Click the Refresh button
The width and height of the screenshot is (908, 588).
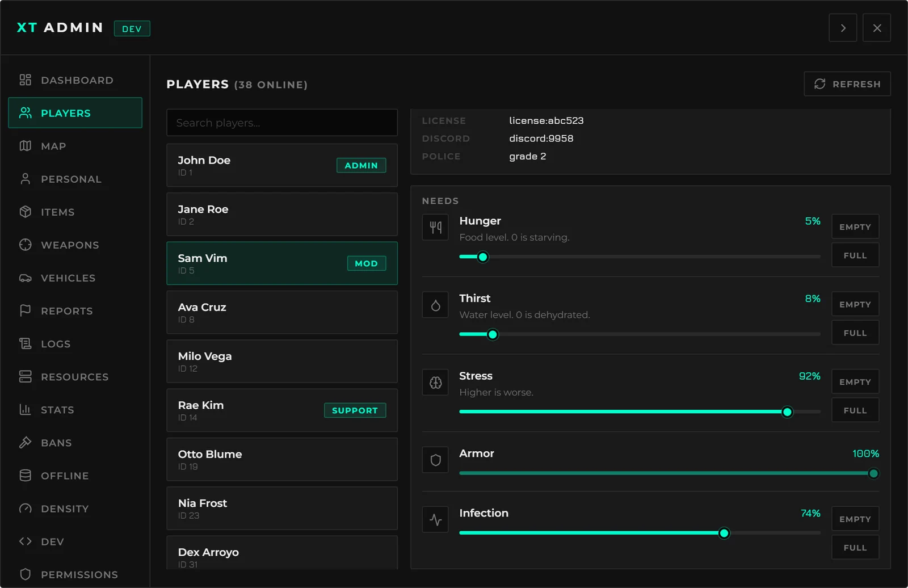pyautogui.click(x=847, y=84)
